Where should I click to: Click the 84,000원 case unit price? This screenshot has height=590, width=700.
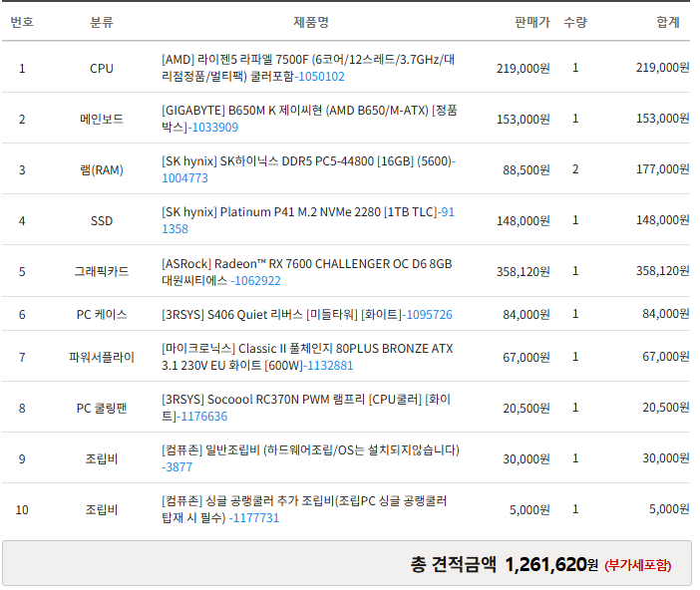(526, 315)
